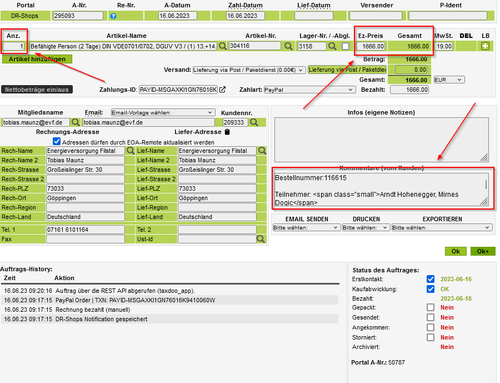Click the shipping cost field 0.00

tap(411, 70)
